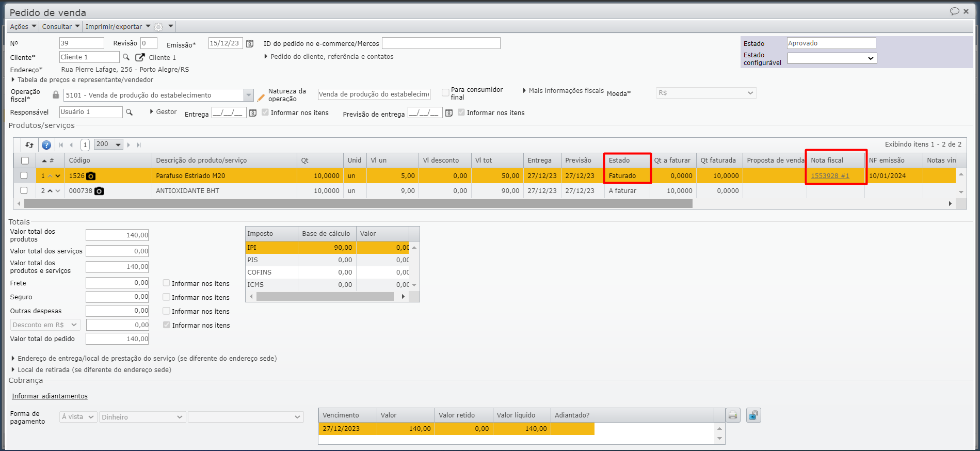
Task: Enable Informar nos itens for Seguro
Action: pos(166,297)
